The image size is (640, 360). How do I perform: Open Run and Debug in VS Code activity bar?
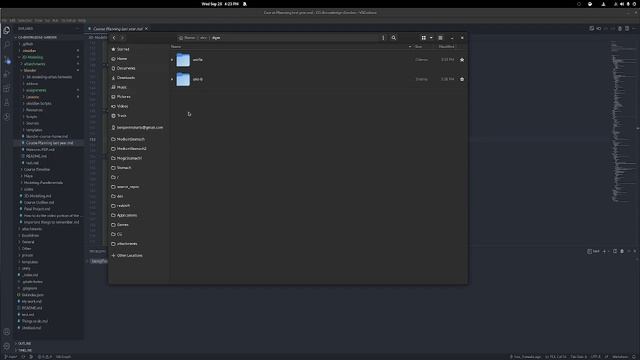pyautogui.click(x=7, y=74)
